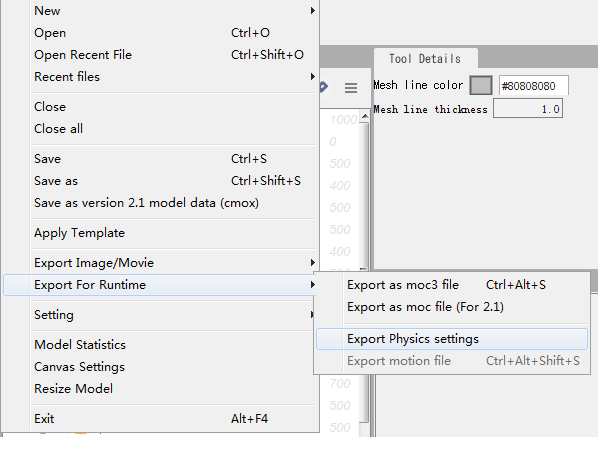Click the Mesh line thickness value field
Viewport: 616px width, 456px height.
tap(528, 109)
